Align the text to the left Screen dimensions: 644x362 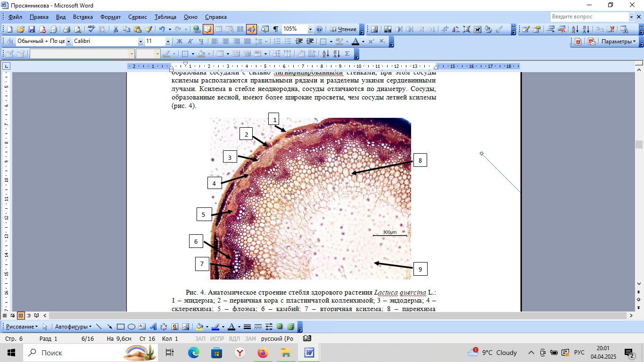click(x=215, y=41)
